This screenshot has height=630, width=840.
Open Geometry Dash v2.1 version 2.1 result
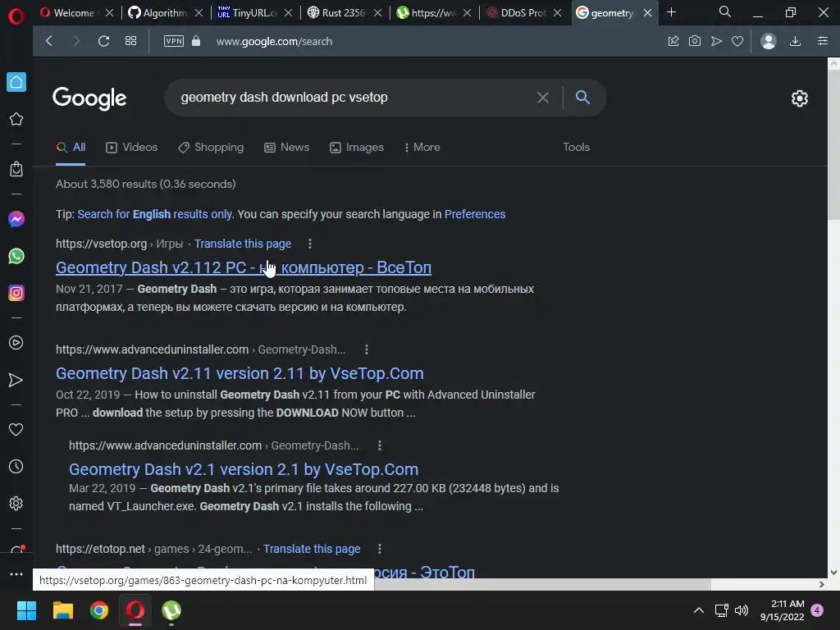243,469
